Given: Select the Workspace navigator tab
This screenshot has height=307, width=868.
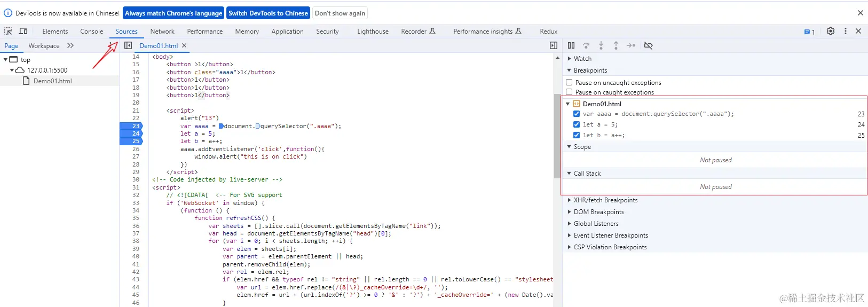Looking at the screenshot, I should point(44,46).
